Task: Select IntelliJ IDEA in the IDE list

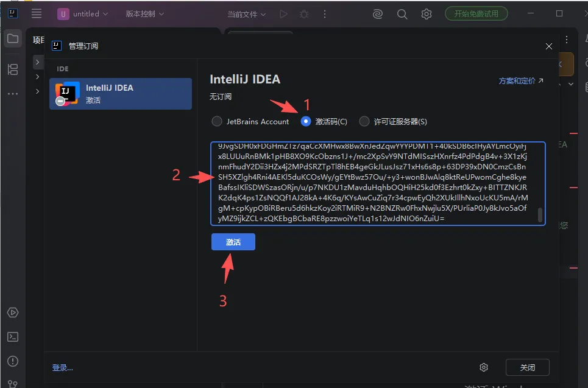Action: coord(121,94)
